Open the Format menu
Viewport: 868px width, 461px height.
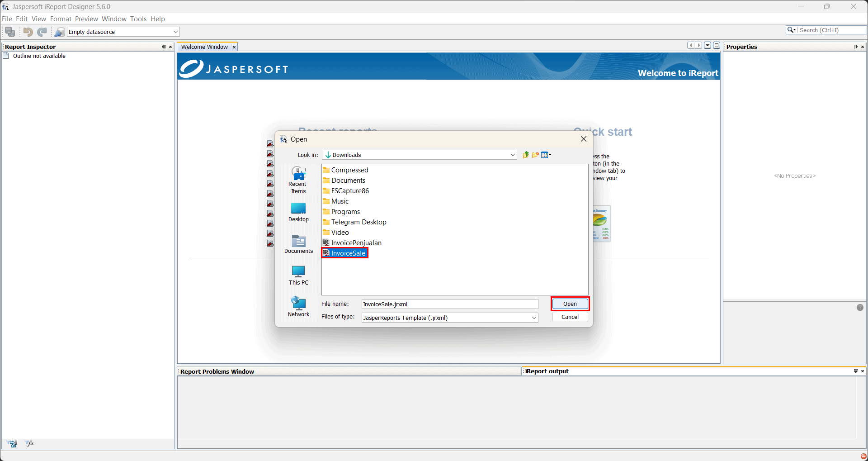click(x=61, y=19)
